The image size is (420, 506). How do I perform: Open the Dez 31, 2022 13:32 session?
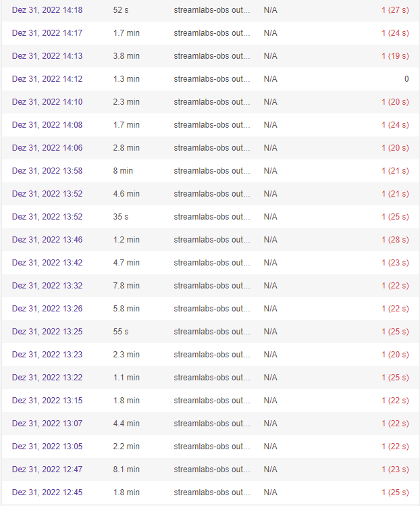tap(47, 286)
